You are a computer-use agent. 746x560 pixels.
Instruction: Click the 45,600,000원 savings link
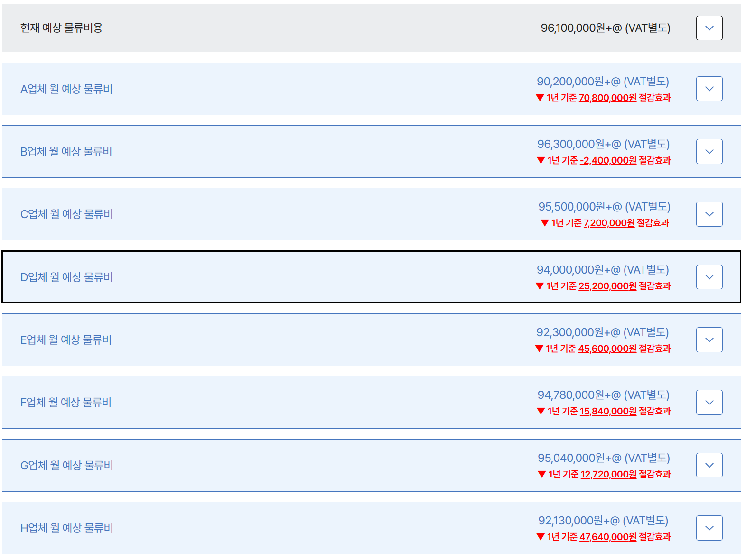[x=607, y=349]
